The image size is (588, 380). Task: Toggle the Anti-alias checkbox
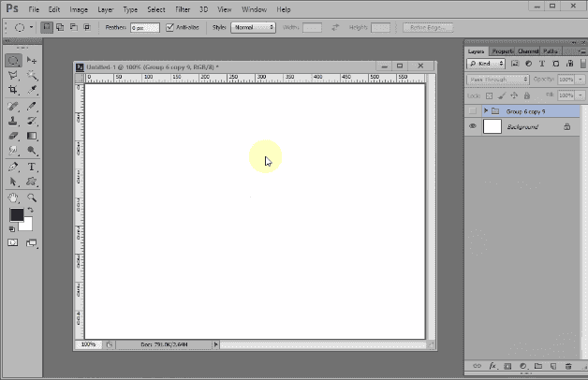point(169,28)
